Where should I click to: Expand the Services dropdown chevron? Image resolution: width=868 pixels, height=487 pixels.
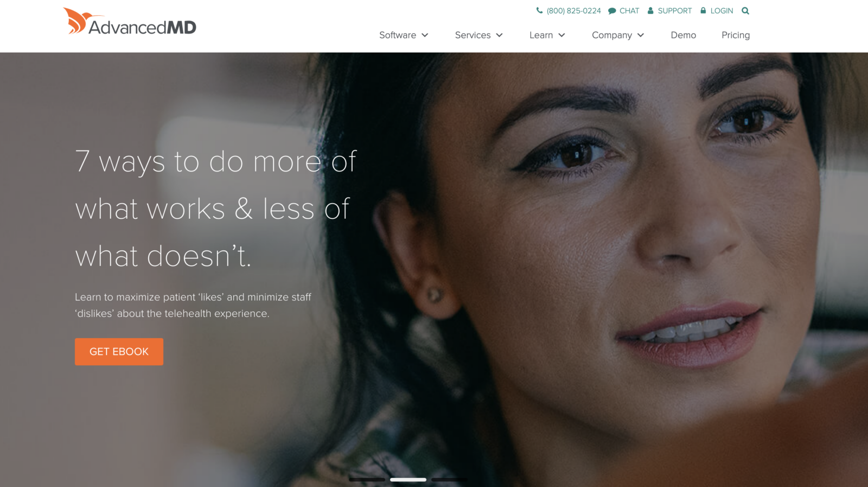499,35
